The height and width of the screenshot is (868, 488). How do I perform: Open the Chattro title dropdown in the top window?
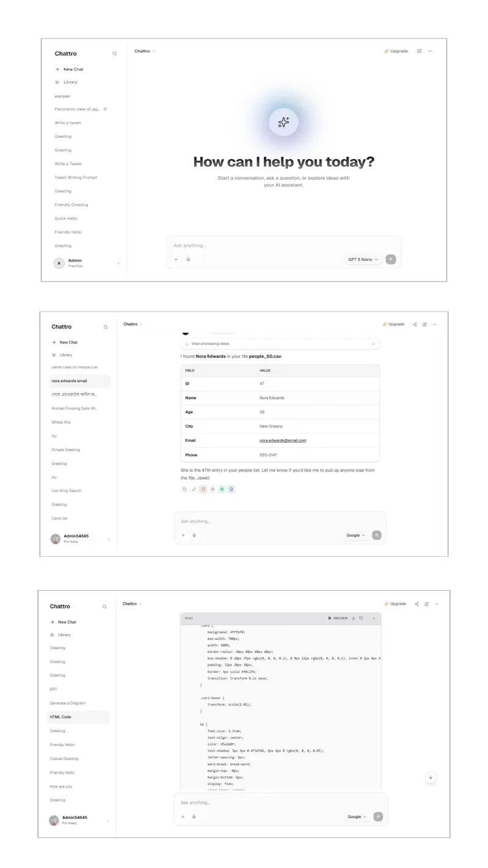coord(145,51)
